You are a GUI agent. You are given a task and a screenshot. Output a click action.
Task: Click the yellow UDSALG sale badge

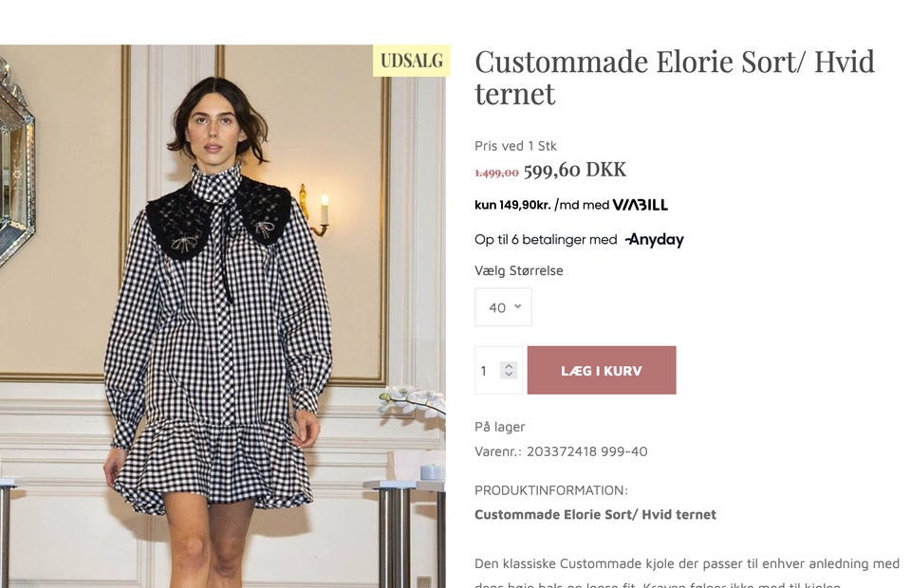(x=411, y=61)
